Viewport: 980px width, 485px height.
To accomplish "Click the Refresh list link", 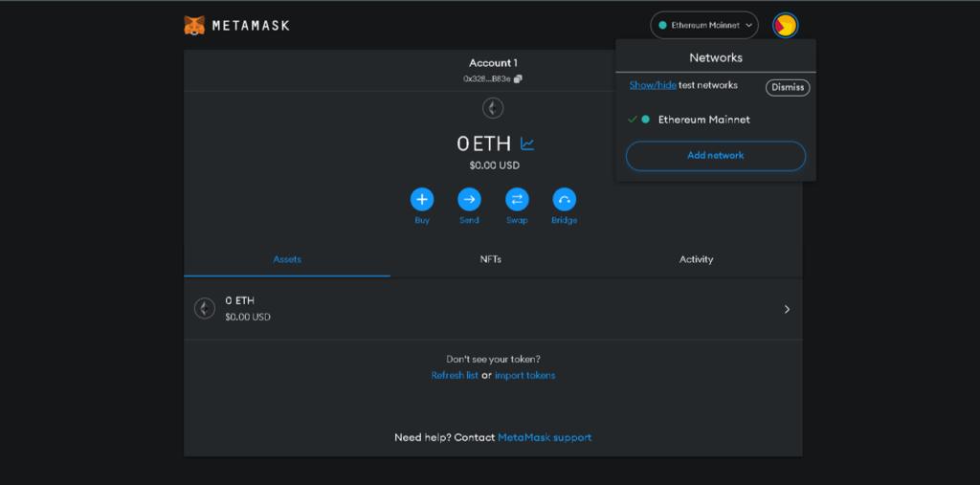I will [455, 375].
